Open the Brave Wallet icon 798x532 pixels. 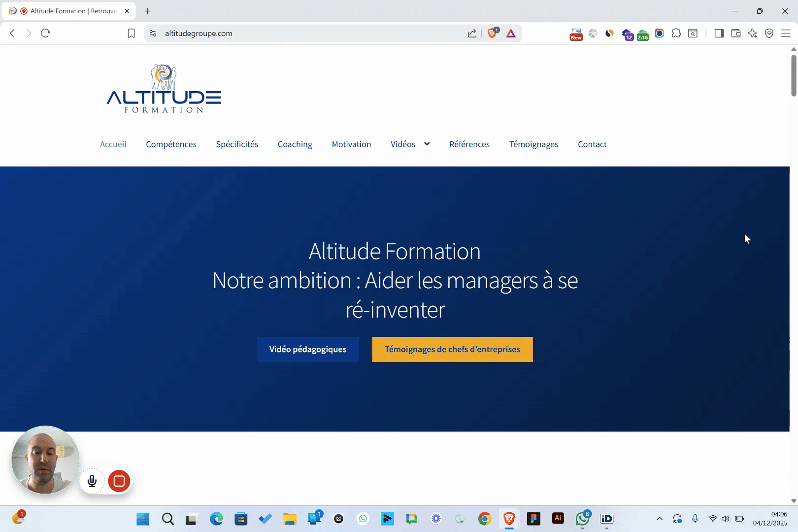(x=736, y=33)
